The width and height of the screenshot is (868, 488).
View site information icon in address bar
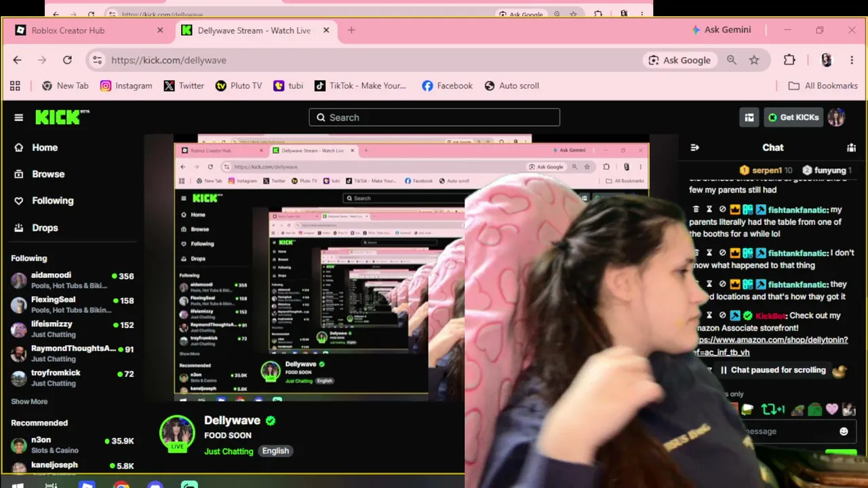point(98,60)
